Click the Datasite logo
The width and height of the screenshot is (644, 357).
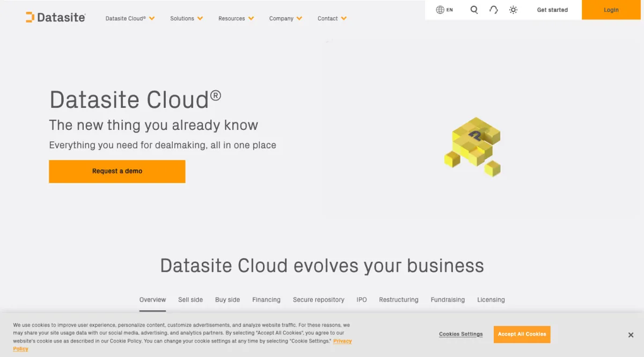click(x=56, y=17)
